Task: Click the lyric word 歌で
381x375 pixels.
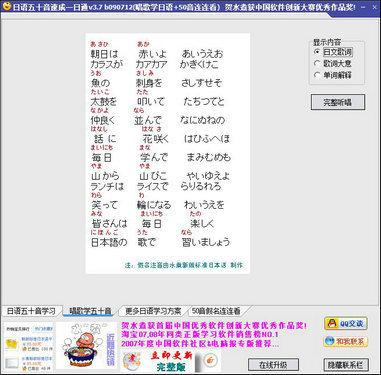Action: (147, 242)
